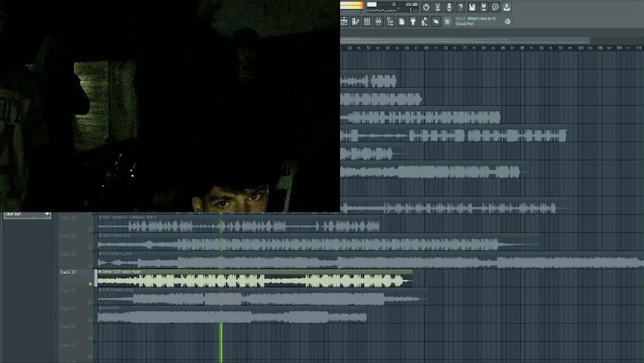Toggle the mute LED of Track 31
644x363 pixels.
pyautogui.click(x=91, y=248)
